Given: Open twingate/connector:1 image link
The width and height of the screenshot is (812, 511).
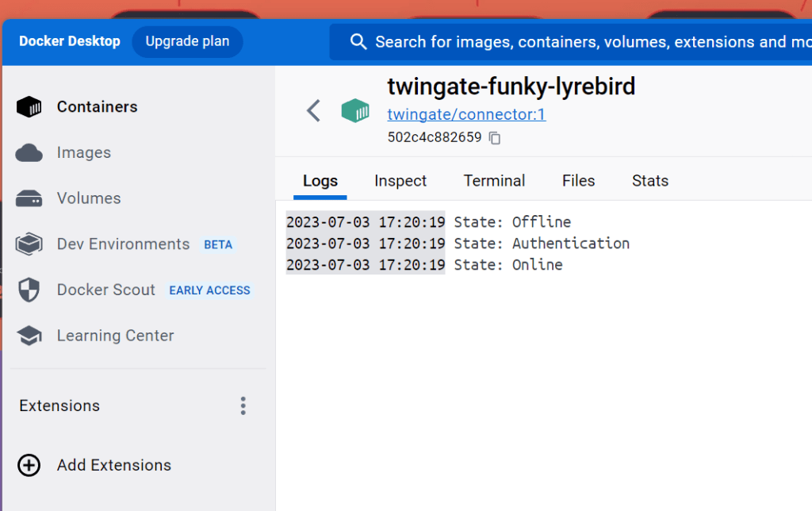Looking at the screenshot, I should click(x=466, y=114).
